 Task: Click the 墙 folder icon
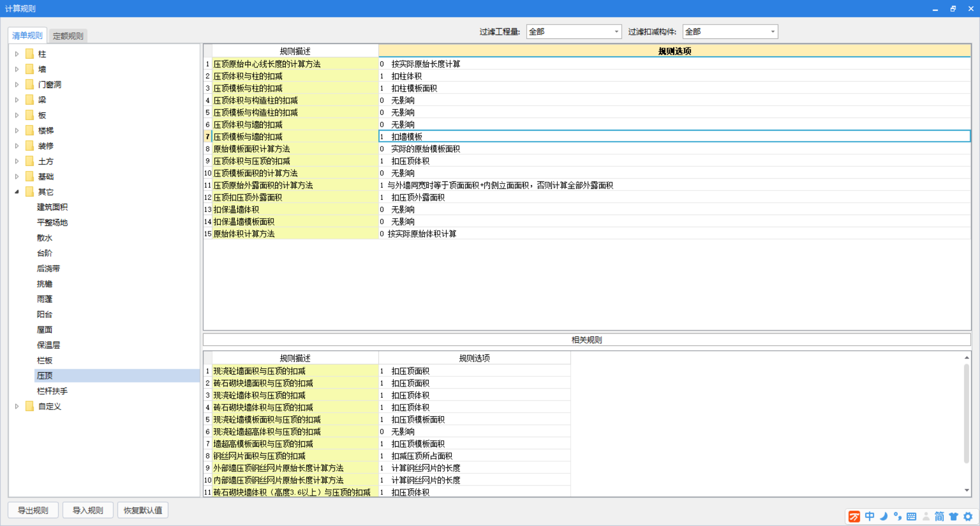point(30,69)
